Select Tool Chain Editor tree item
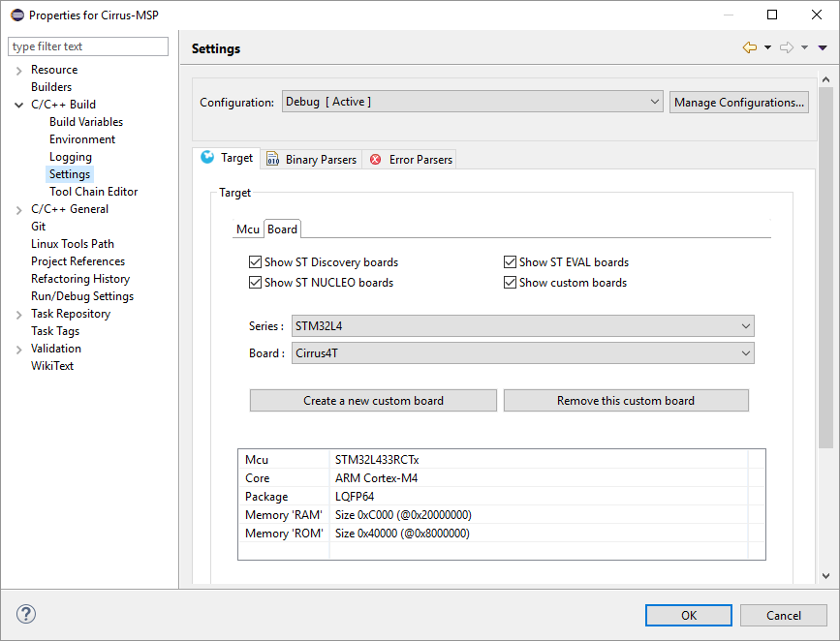This screenshot has height=641, width=840. [x=94, y=192]
